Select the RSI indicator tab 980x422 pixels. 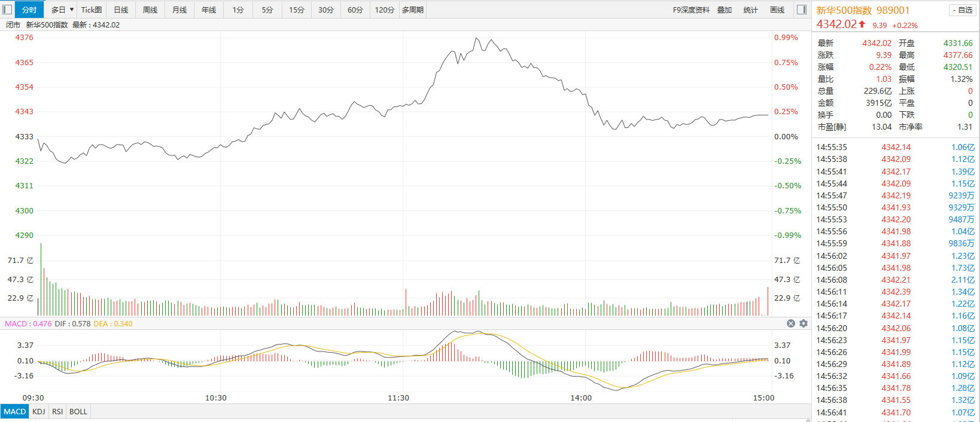(57, 411)
